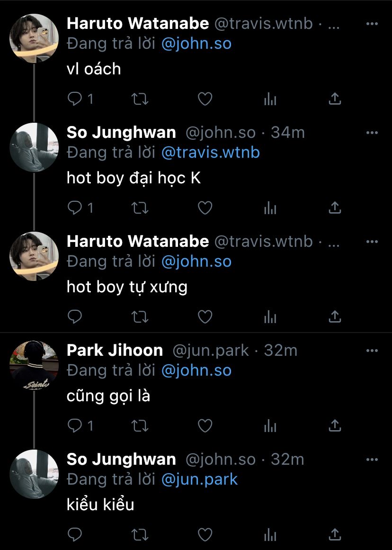View analytics for "cũng gọi là" tweet
This screenshot has width=392, height=550.
click(270, 426)
